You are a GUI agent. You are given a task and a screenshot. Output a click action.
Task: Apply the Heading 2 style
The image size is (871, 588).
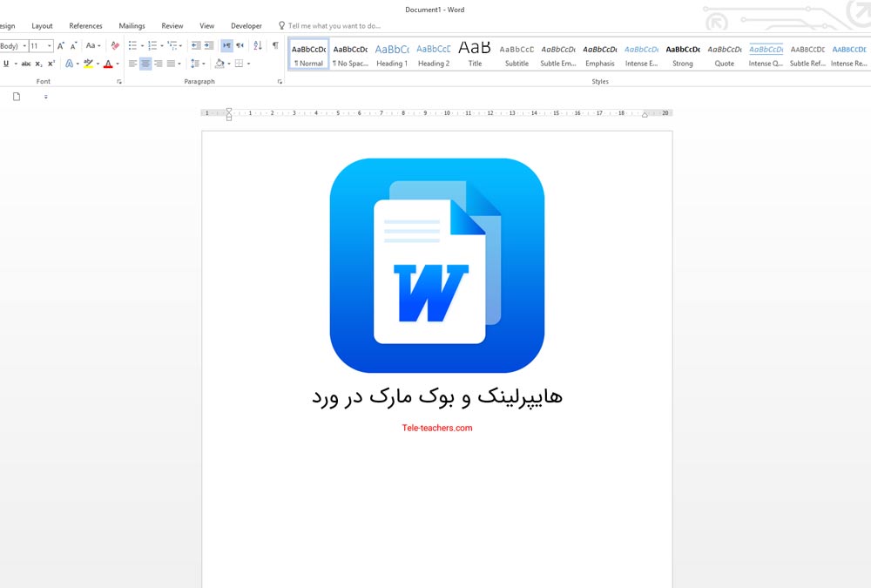(433, 54)
